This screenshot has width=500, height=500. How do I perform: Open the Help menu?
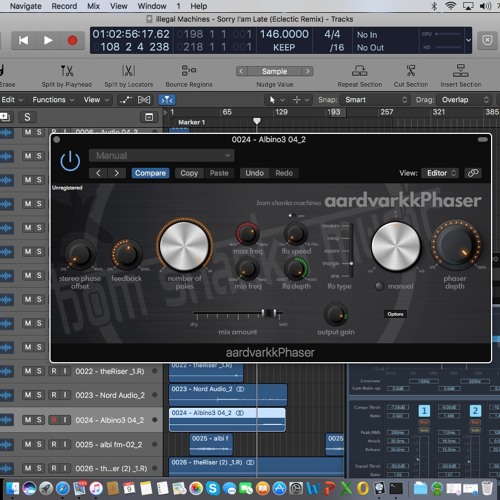(199, 6)
